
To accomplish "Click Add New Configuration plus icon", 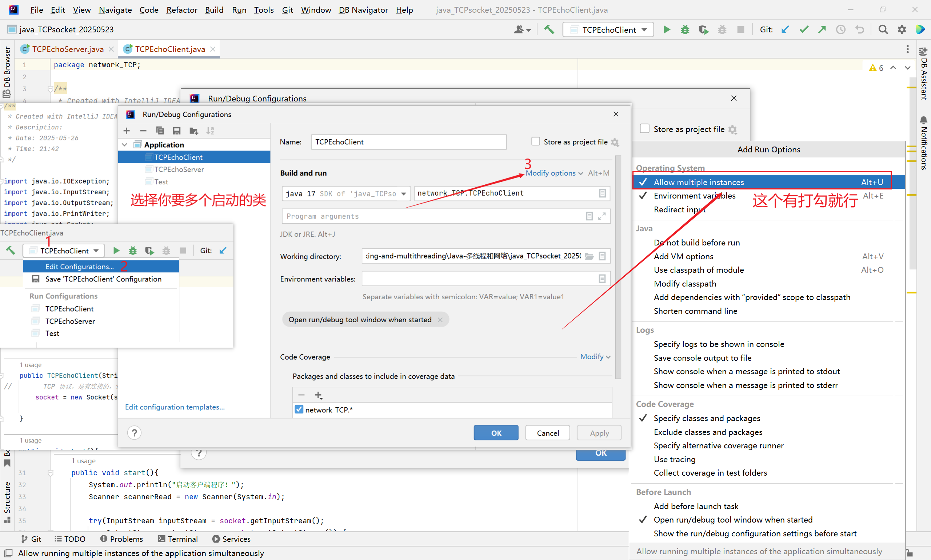I will [127, 131].
